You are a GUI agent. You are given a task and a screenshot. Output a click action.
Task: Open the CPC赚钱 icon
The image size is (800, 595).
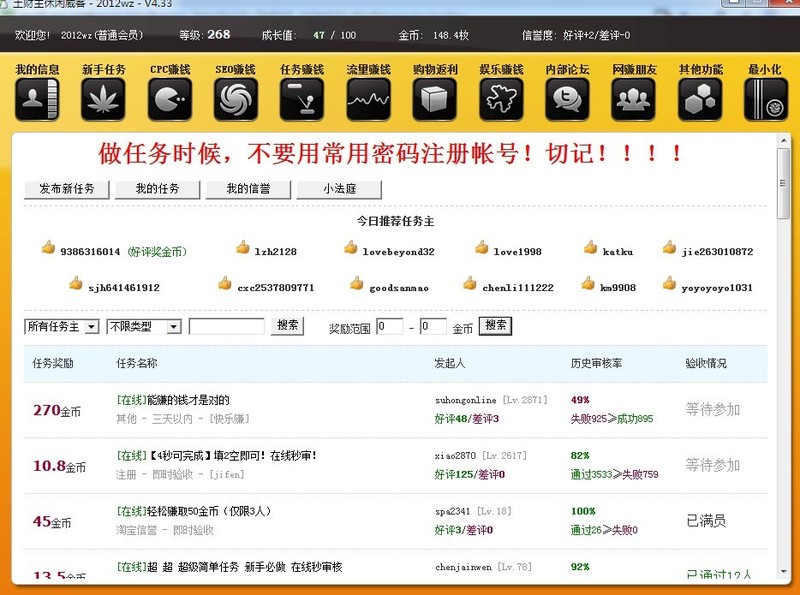[x=170, y=99]
